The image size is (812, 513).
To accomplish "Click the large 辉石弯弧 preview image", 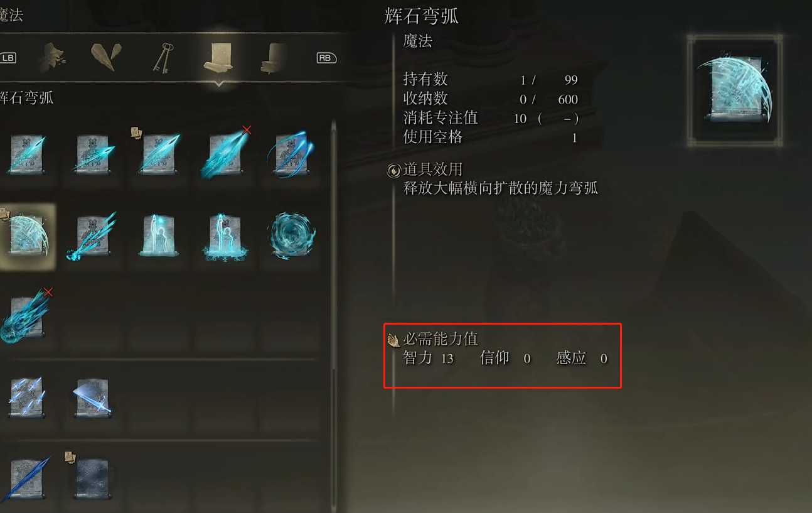I will [735, 91].
